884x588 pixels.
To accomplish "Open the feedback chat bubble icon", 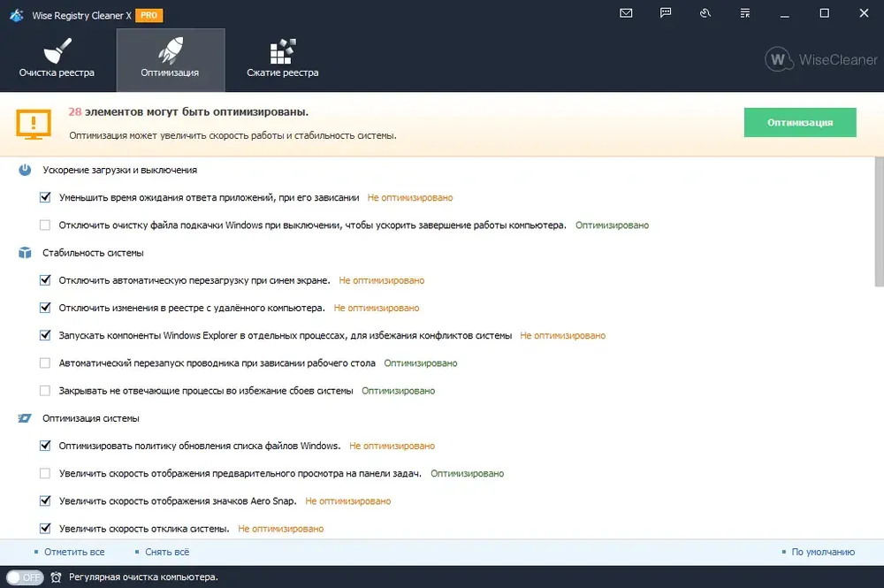I will tap(666, 13).
